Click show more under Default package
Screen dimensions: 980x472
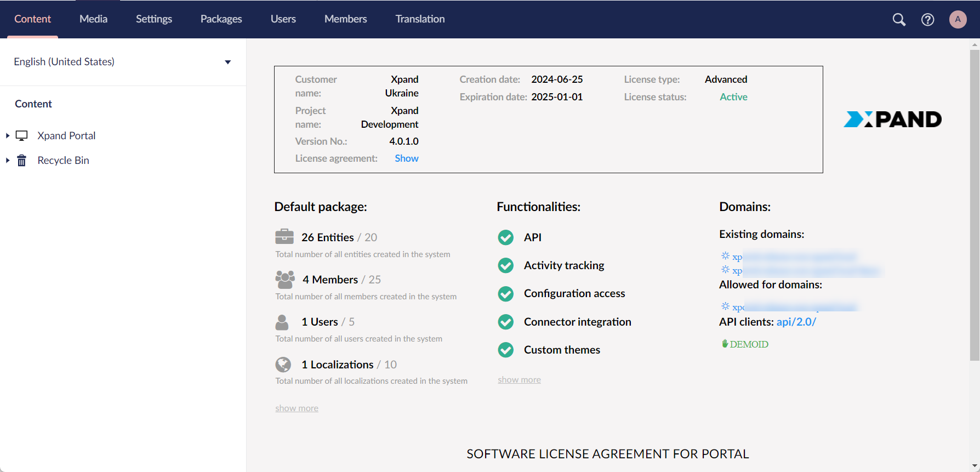tap(297, 408)
